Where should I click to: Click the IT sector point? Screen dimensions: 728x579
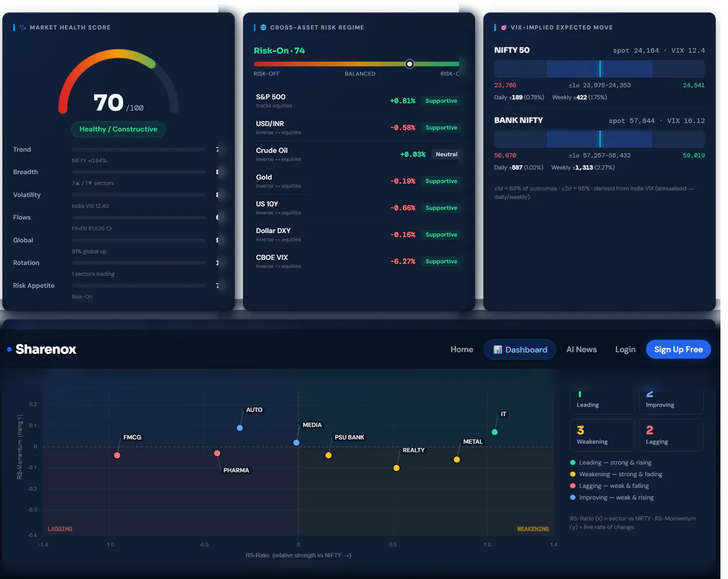click(x=495, y=432)
